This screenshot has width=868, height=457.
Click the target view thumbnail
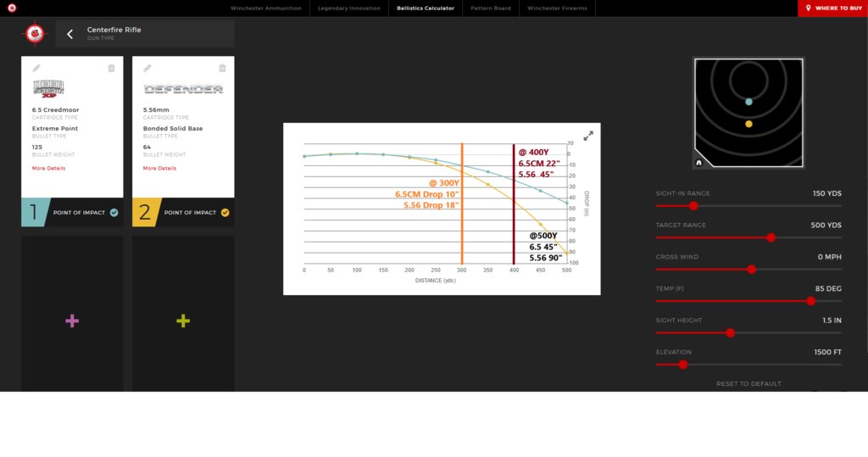point(748,113)
